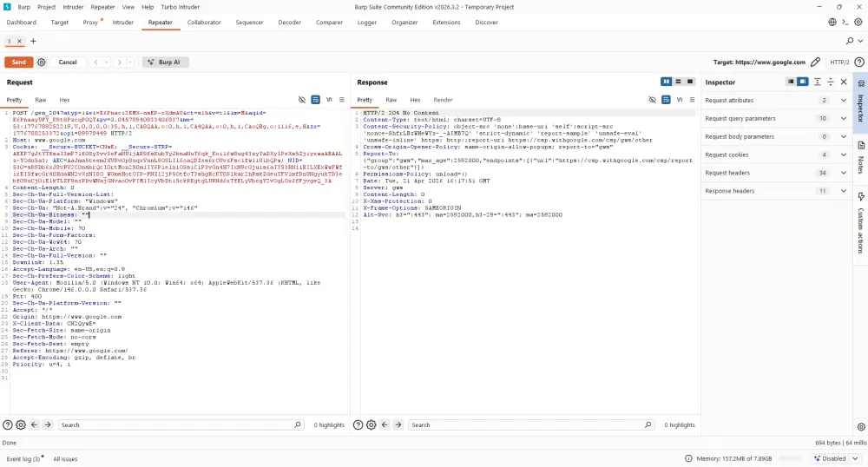
Task: Click the memory info icon in status bar
Action: pos(688,458)
